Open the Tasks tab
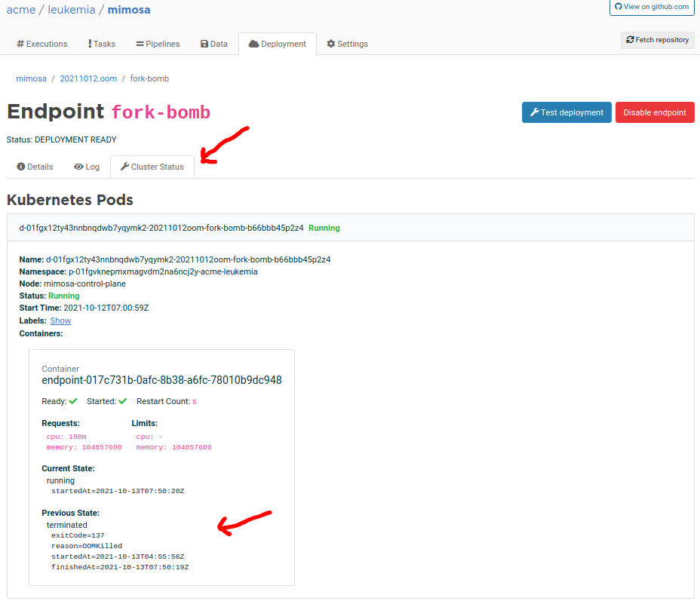700x601 pixels. coord(101,44)
